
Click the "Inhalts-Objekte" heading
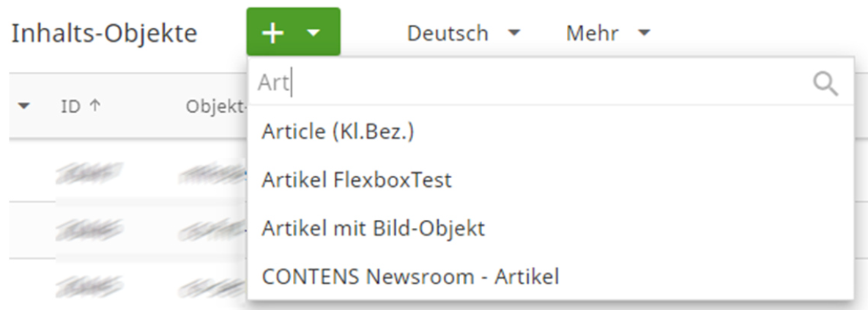(104, 34)
